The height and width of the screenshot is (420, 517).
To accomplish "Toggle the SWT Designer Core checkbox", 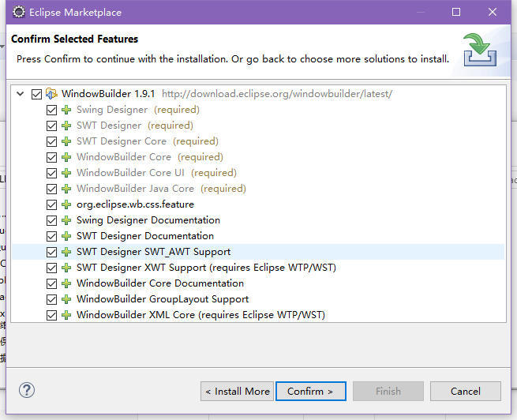I will [x=51, y=142].
